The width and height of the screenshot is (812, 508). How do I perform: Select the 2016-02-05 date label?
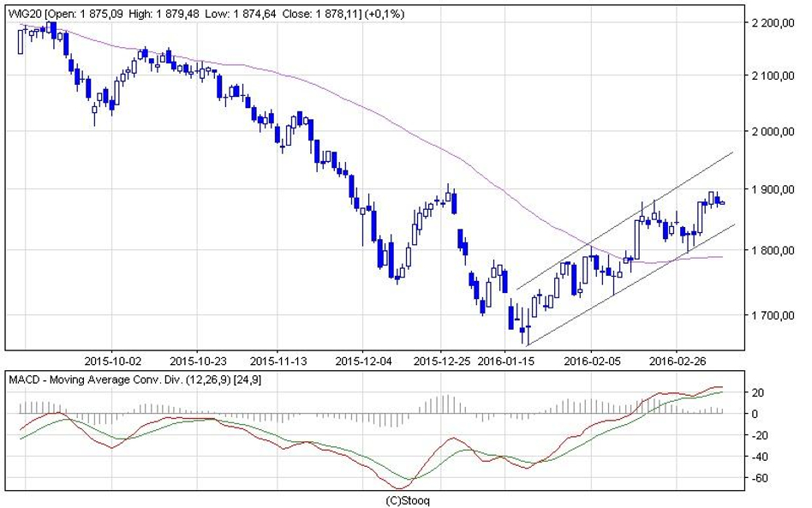pyautogui.click(x=591, y=360)
